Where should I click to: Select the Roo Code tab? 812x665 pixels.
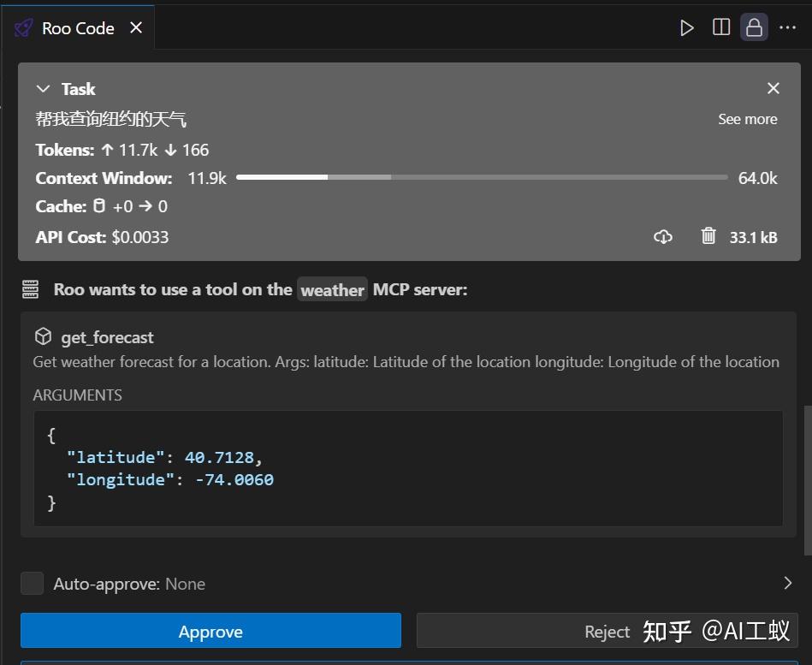pyautogui.click(x=77, y=27)
